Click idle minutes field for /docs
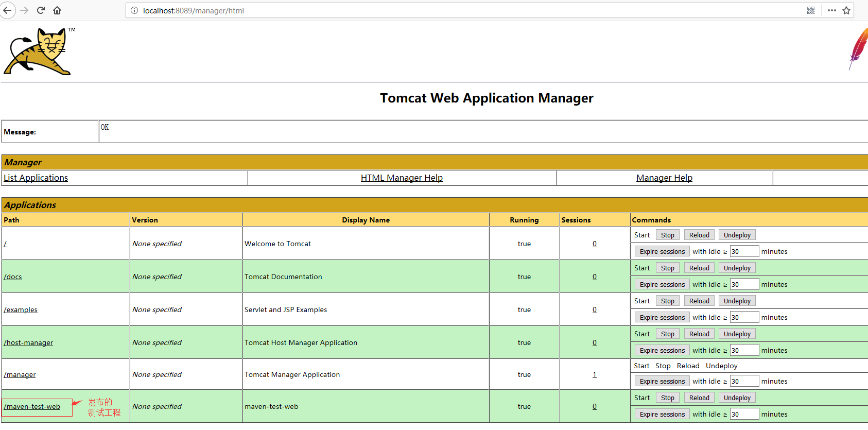The image size is (868, 430). tap(744, 284)
